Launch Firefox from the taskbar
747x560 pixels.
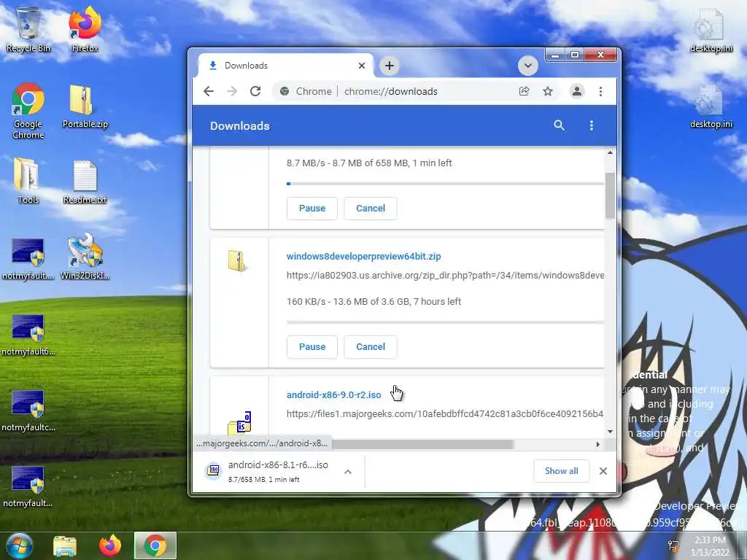pos(110,545)
